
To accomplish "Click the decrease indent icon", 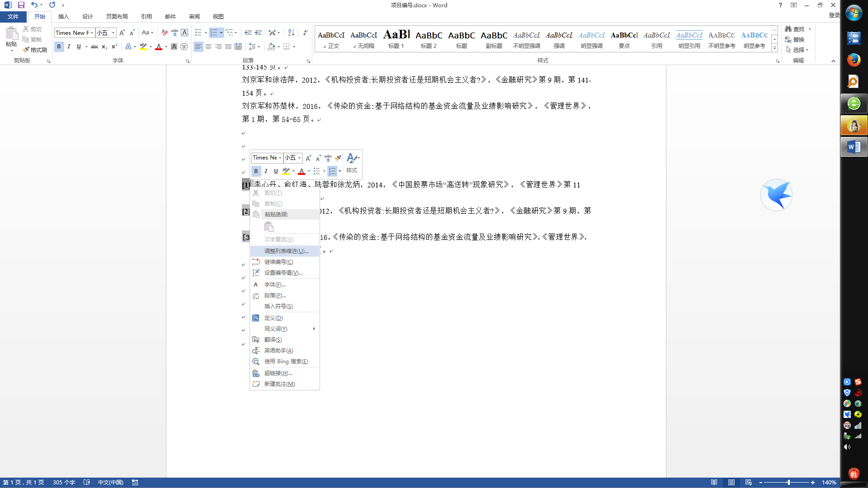I will pyautogui.click(x=248, y=33).
